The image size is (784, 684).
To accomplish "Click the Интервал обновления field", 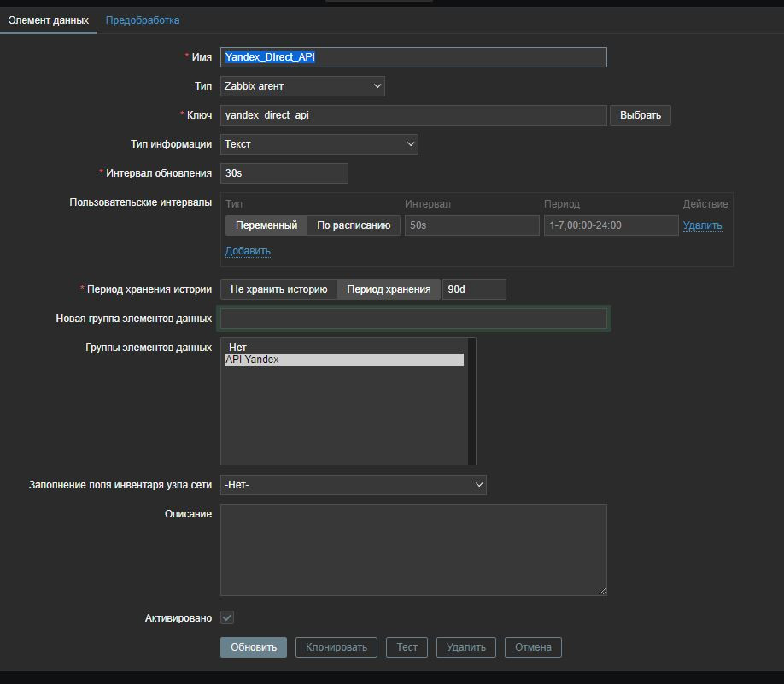I will click(284, 173).
